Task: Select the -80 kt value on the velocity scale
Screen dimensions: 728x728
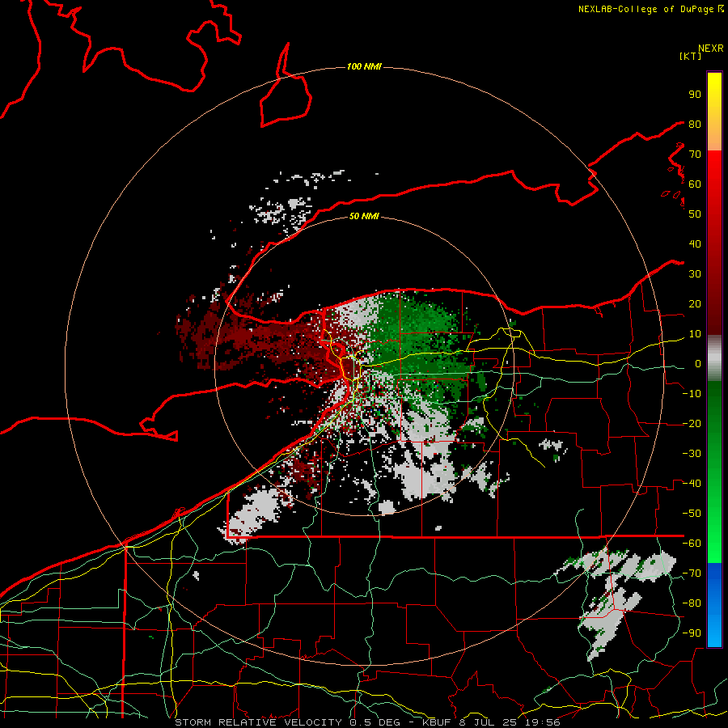Action: [692, 603]
